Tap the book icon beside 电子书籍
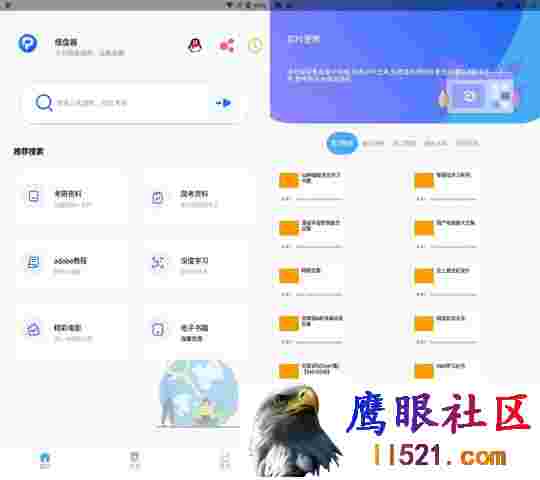The height and width of the screenshot is (480, 540). [158, 330]
